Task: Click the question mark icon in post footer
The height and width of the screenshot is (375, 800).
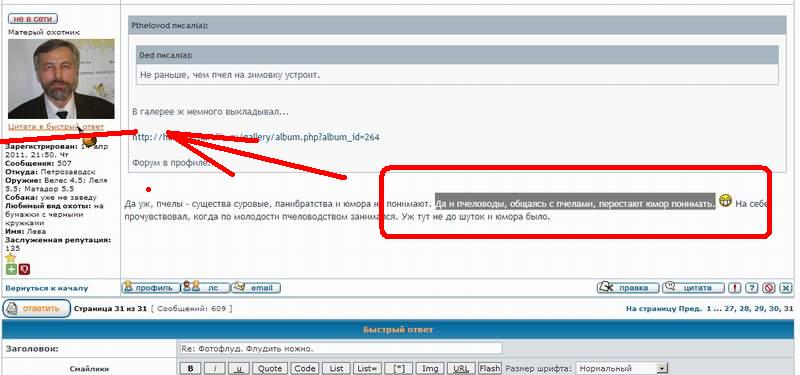Action: pos(751,288)
